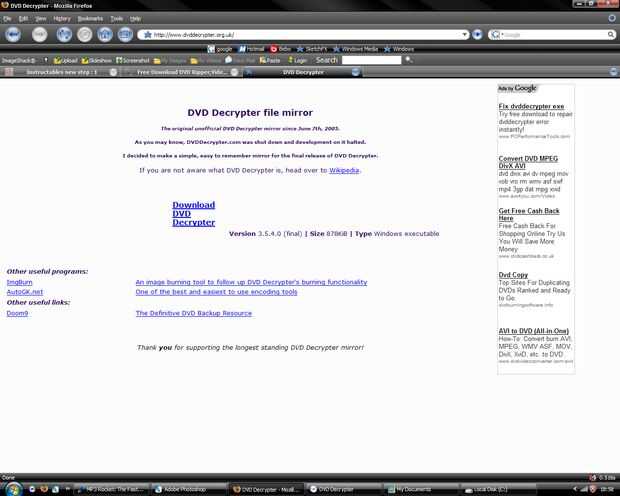Open the Fix dvddecrypter exe ad
620x496 pixels.
[x=531, y=106]
